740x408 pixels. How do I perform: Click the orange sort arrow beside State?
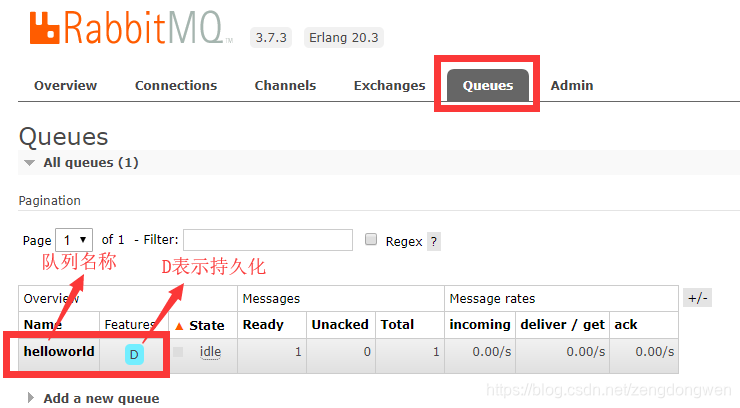179,326
